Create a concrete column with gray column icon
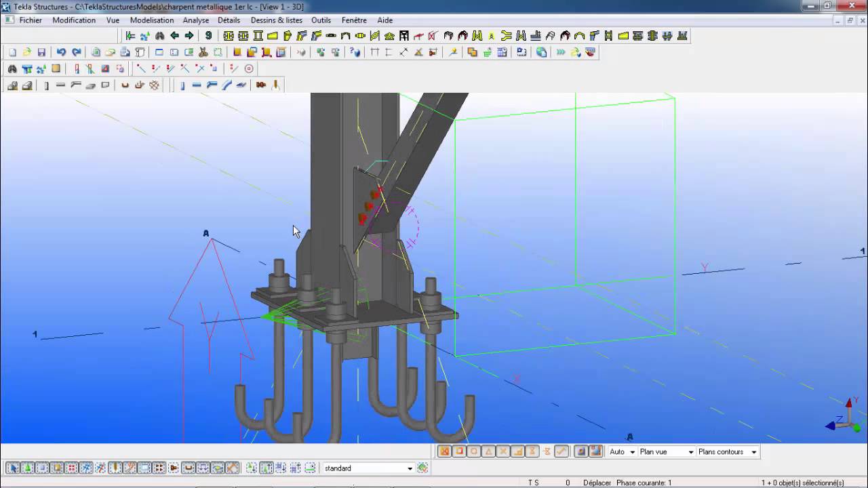This screenshot has height=488, width=868. (46, 85)
